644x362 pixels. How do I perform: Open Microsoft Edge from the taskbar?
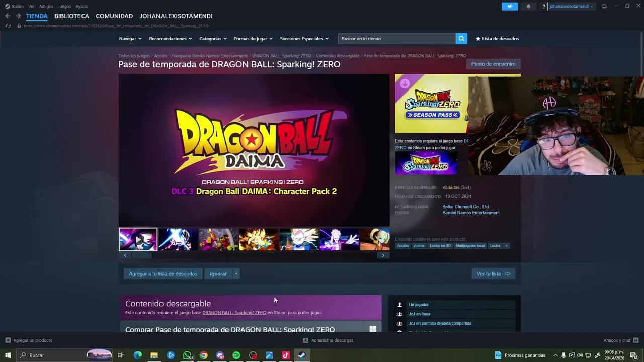[137, 355]
